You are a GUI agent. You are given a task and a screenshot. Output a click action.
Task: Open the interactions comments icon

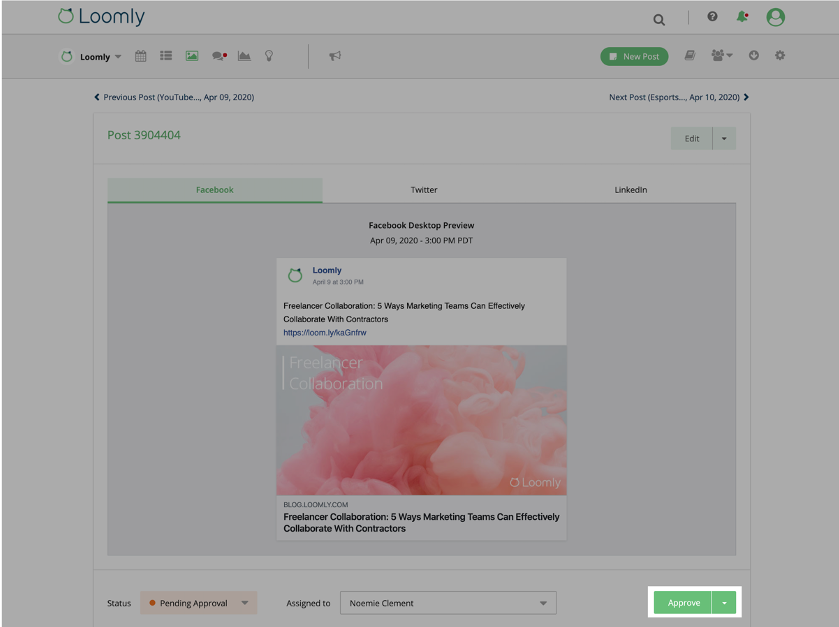pos(219,56)
